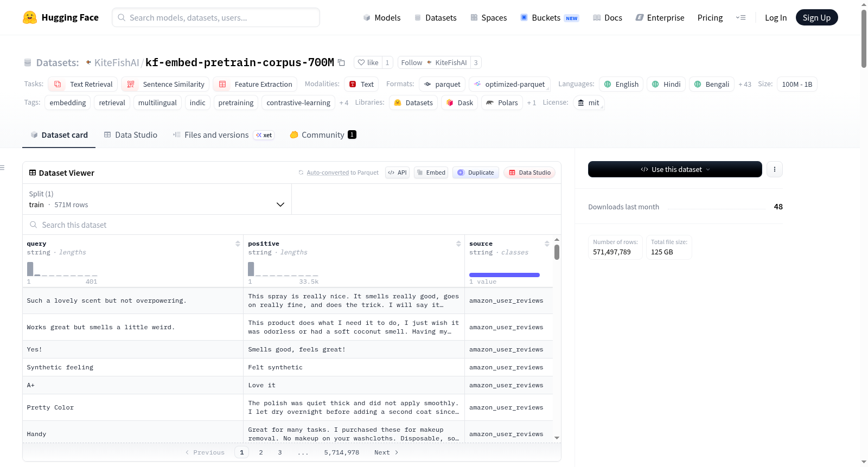868x467 pixels.
Task: Open the more navigation menu icon
Action: pyautogui.click(x=741, y=17)
